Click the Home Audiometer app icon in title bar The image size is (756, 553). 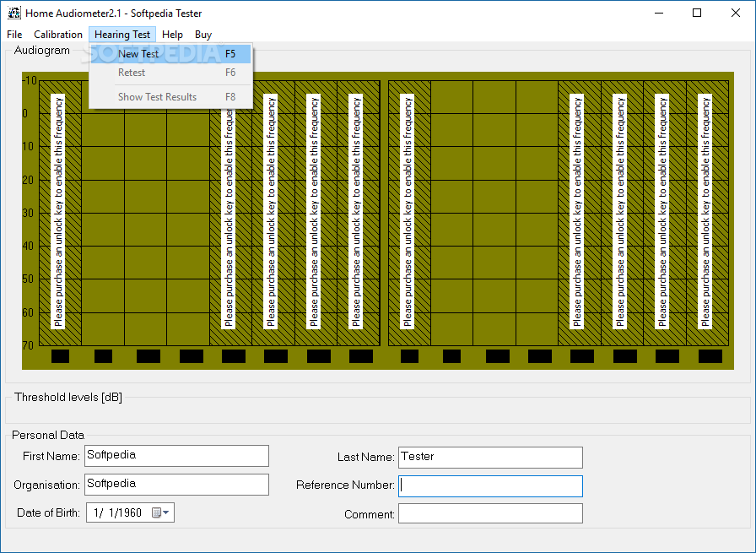tap(14, 13)
